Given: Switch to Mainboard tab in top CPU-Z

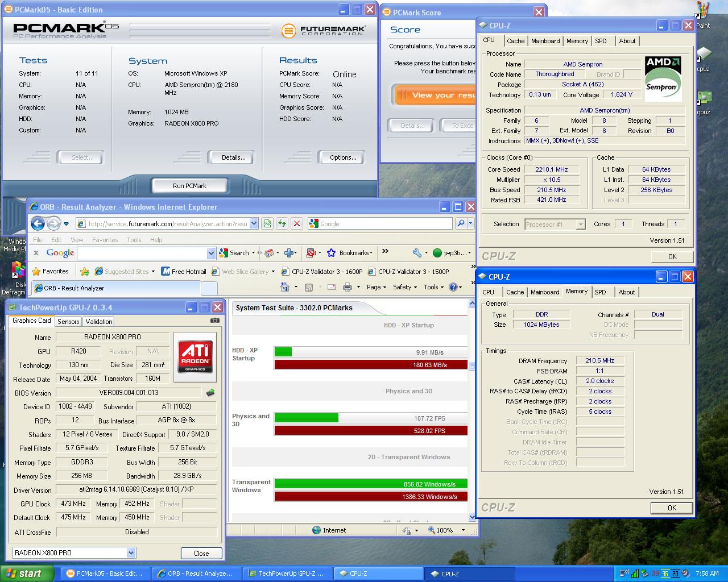Looking at the screenshot, I should pos(545,41).
